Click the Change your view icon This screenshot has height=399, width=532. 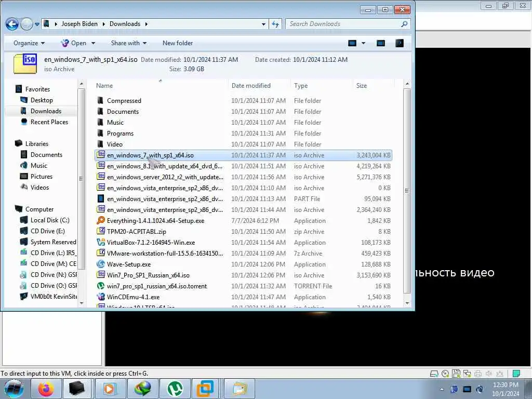[x=353, y=43]
